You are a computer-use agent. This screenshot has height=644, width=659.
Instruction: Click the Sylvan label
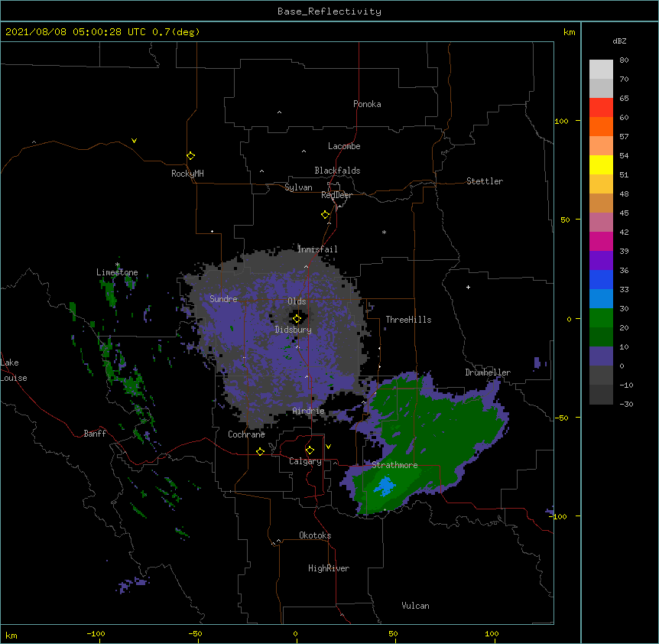[298, 187]
